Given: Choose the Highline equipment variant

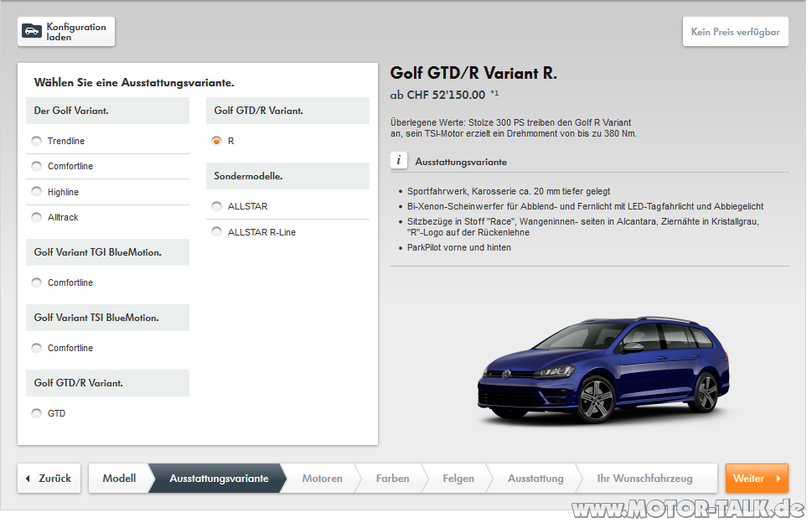Looking at the screenshot, I should click(x=36, y=192).
